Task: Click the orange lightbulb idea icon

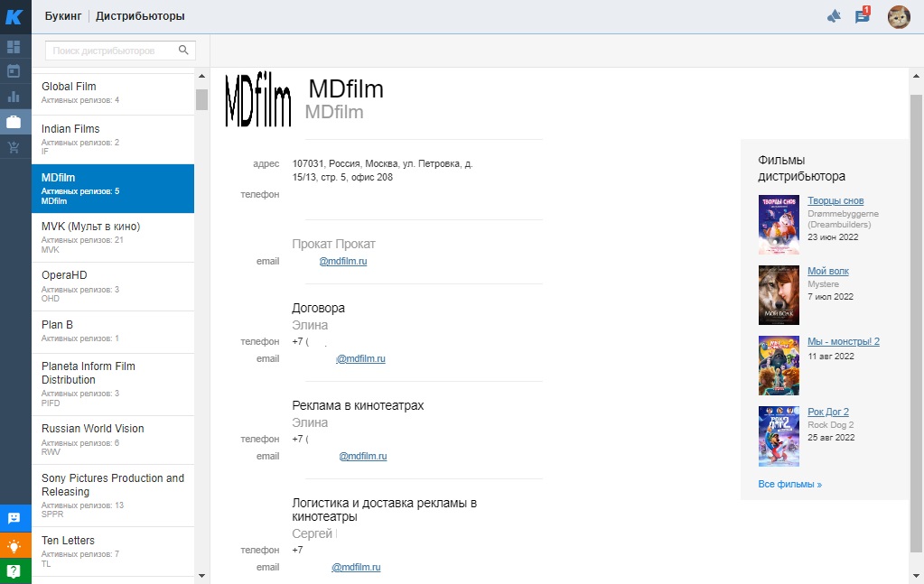Action: click(14, 546)
